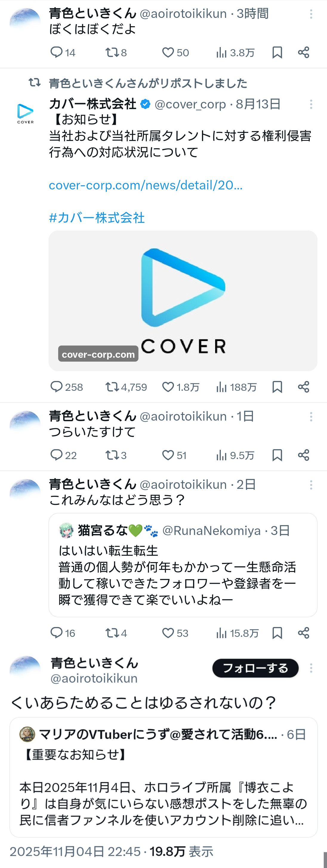The image size is (327, 868).
Task: Reply to the "つらいたすけて" post
Action: pyautogui.click(x=64, y=455)
